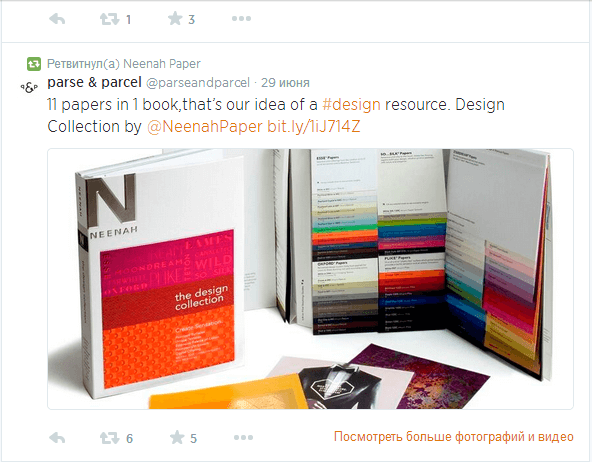The image size is (592, 462).
Task: Retweet the upper tweet with 1 retweet
Action: pos(109,19)
